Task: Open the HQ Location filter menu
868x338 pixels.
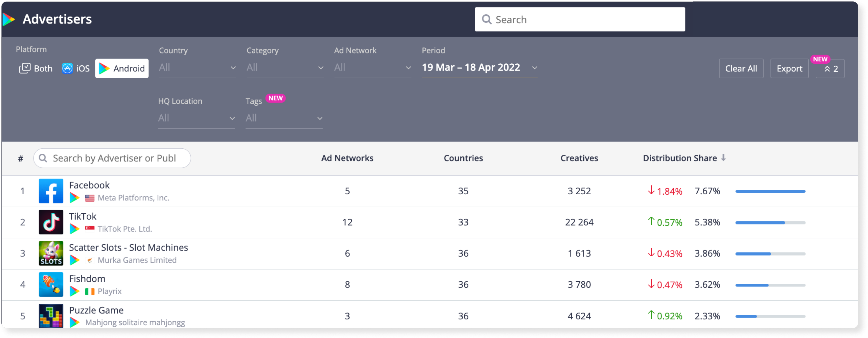Action: [x=197, y=118]
